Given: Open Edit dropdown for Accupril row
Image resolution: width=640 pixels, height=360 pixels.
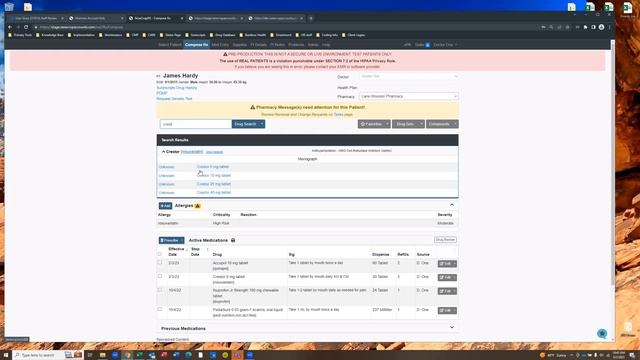Looking at the screenshot, I should point(454,264).
